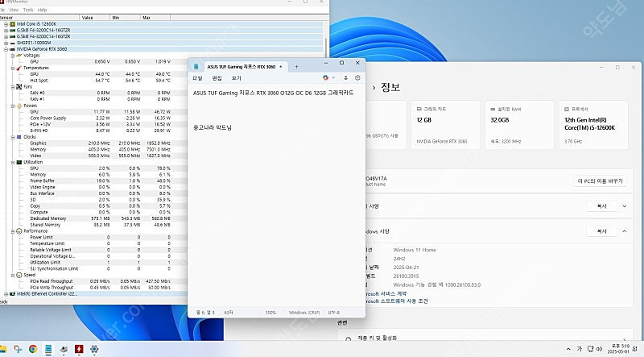Click the Utilization category icon
This screenshot has height=357, width=644.
[19, 162]
